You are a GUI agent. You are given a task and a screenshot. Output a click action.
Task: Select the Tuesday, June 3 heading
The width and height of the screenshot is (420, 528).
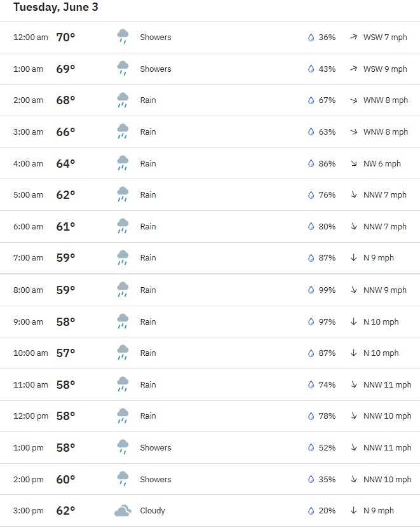click(x=55, y=7)
